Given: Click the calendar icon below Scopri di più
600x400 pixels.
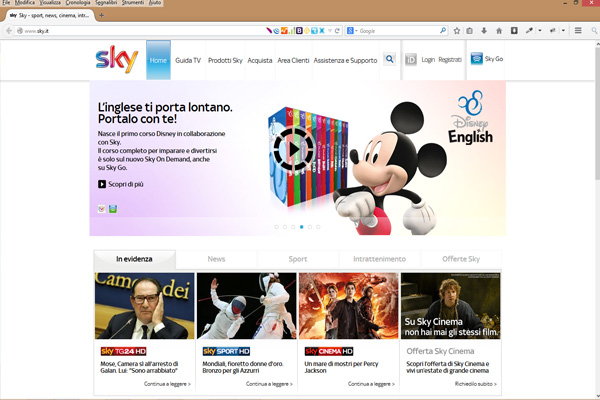Looking at the screenshot, I should 101,209.
